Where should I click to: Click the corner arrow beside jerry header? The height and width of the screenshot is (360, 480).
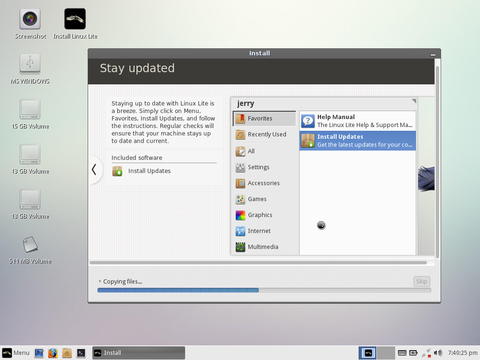(x=414, y=101)
